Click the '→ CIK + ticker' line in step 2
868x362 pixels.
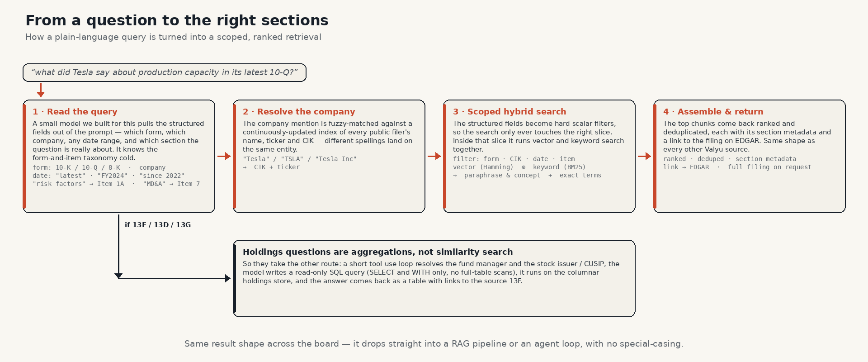pos(271,167)
